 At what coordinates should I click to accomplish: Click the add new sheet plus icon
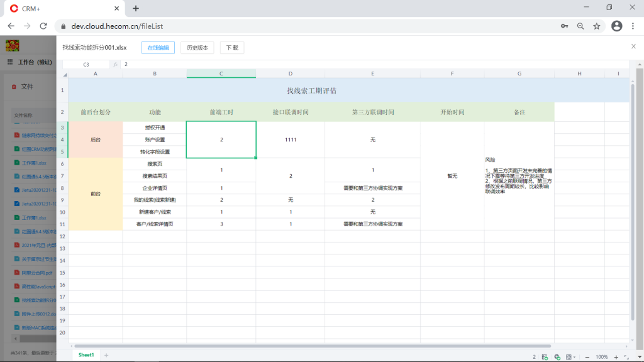pyautogui.click(x=106, y=356)
